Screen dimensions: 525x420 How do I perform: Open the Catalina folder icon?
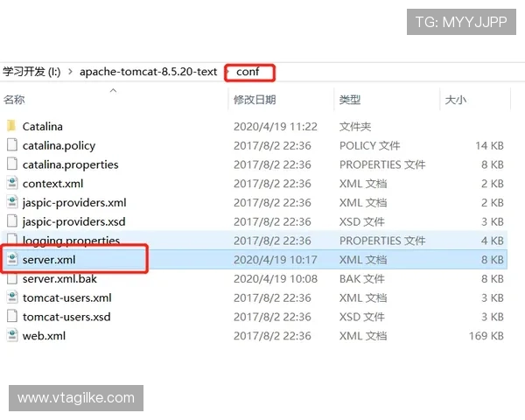(x=11, y=126)
